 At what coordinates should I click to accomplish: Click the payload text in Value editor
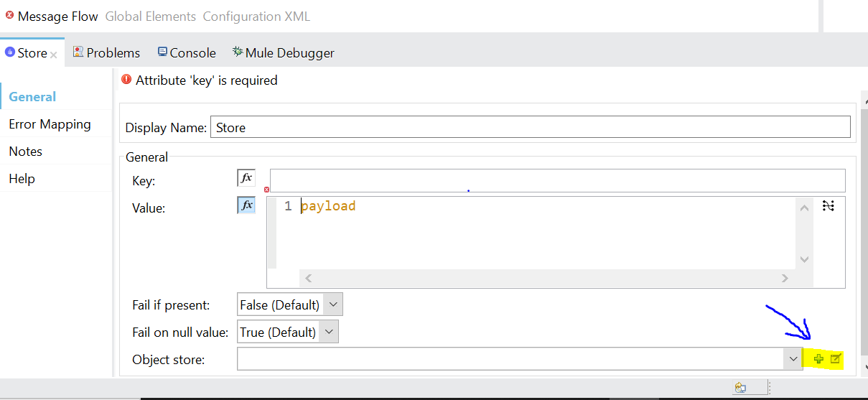tap(328, 206)
